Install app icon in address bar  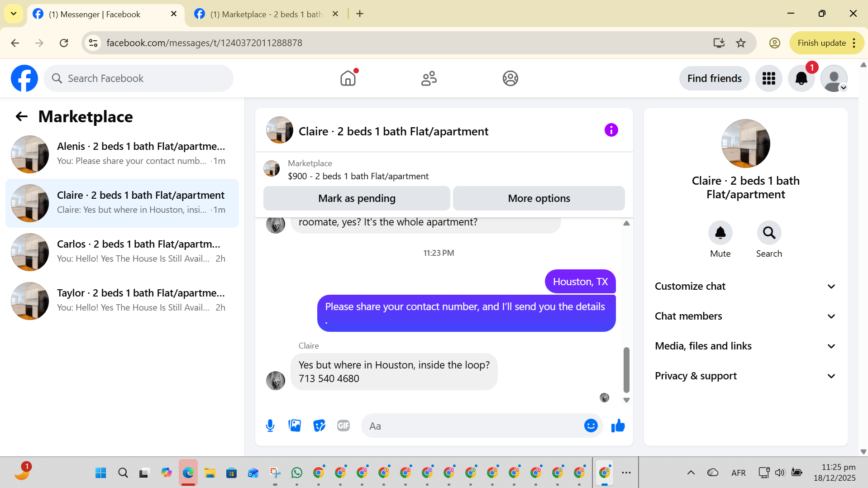pos(719,43)
